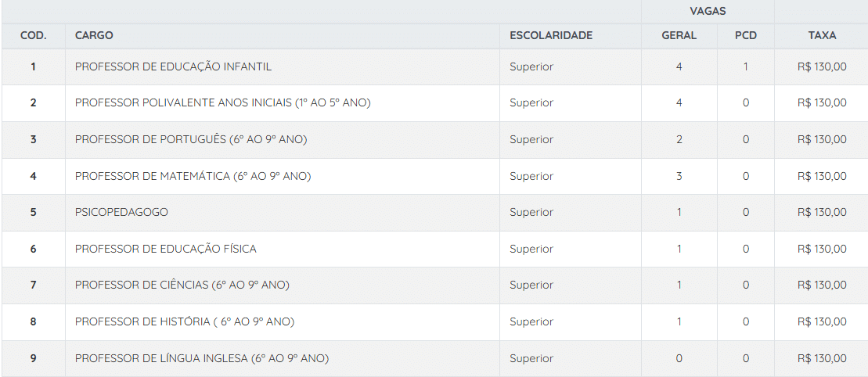Viewport: 868px width, 377px height.
Task: Click the GERAL column header
Action: (x=679, y=35)
